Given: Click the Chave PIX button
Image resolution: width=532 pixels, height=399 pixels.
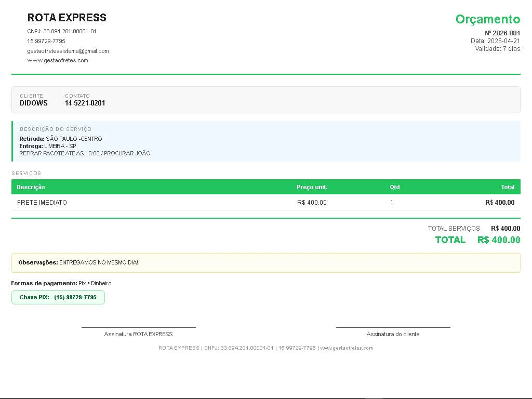Looking at the screenshot, I should (58, 297).
